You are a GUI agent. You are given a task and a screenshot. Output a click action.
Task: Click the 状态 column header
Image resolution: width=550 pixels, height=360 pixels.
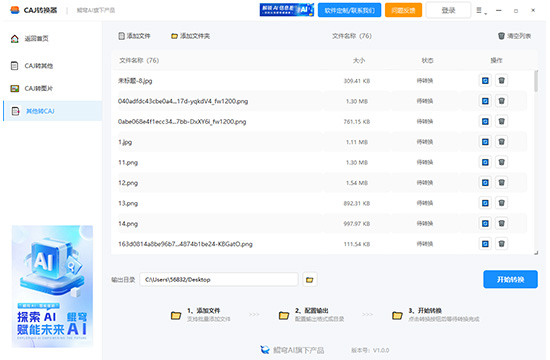[427, 61]
